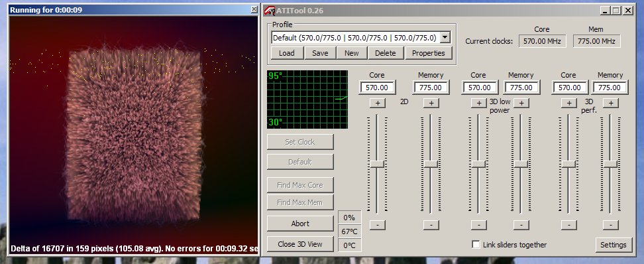This screenshot has width=644, height=264.
Task: Decrease 2D Memory clock with minus button
Action: point(431,225)
